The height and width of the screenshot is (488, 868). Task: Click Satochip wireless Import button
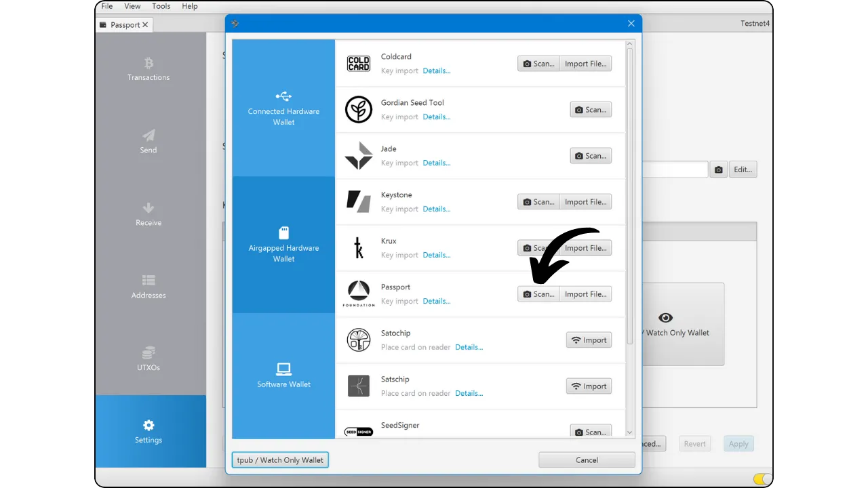589,340
